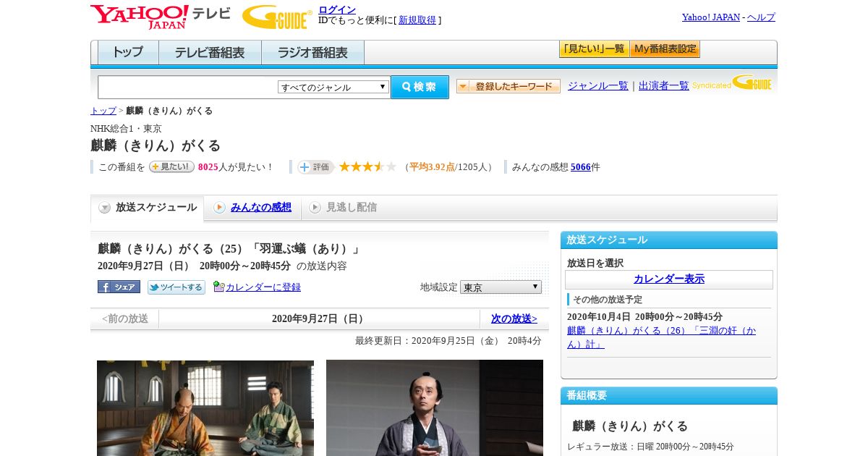The height and width of the screenshot is (456, 868).
Task: Click the Syndicated G-GUIDE logo
Action: point(732,83)
